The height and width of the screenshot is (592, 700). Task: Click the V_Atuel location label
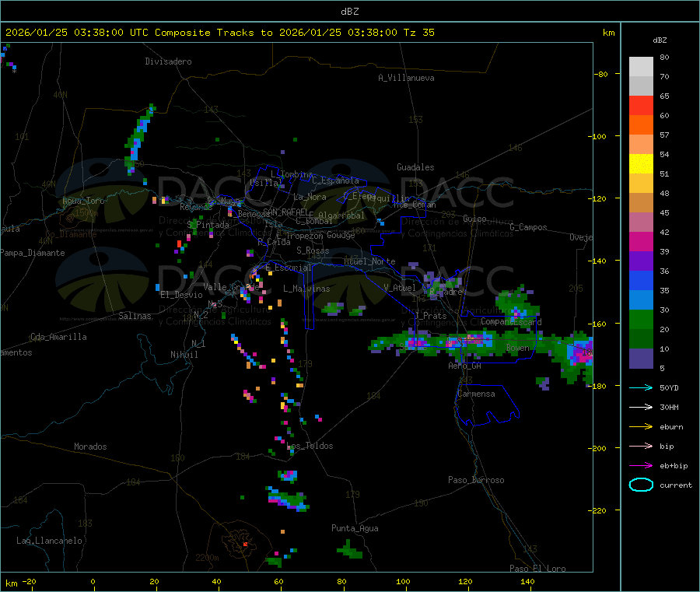400,288
